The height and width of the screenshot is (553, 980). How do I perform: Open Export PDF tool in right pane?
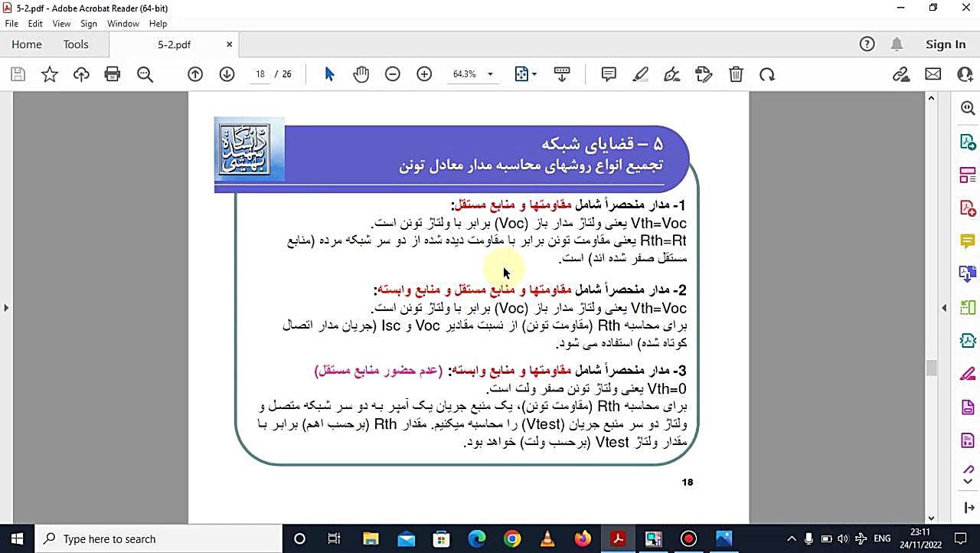[x=968, y=142]
